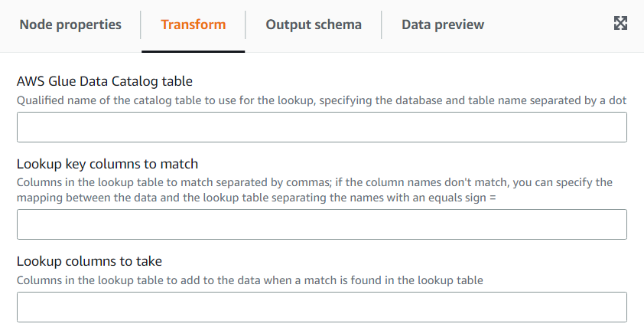Maximize the node details panel via corner icon

tap(620, 24)
